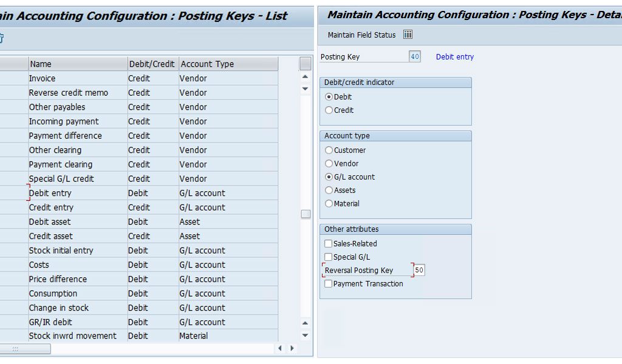The width and height of the screenshot is (622, 364).
Task: Click the Posting Key field showing 40
Action: click(x=414, y=56)
